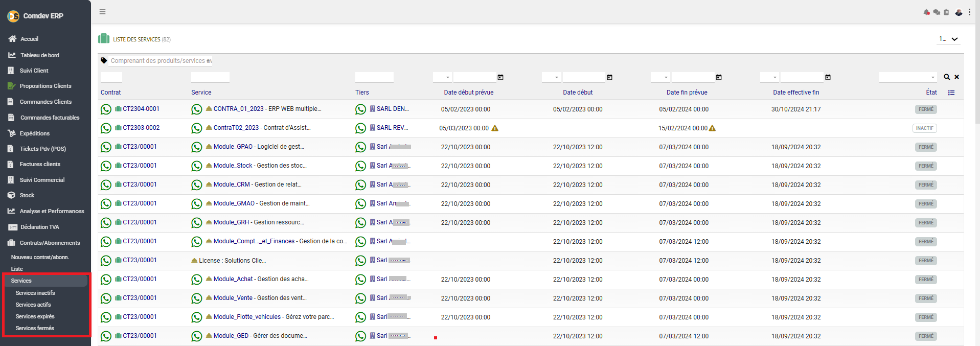Screen dimensions: 980x346
Task: Click WhatsApp icon beside service Module_GPAO
Action: coord(197,147)
